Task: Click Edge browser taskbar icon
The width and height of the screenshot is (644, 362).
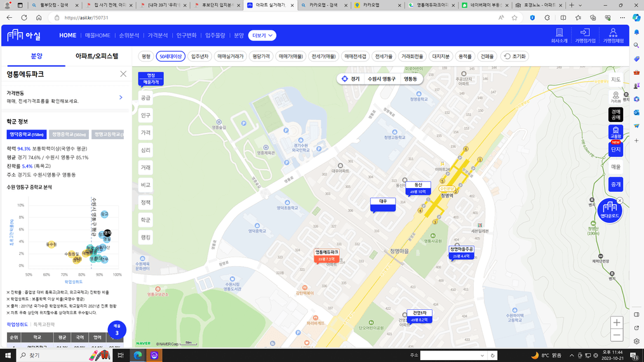Action: point(138,355)
